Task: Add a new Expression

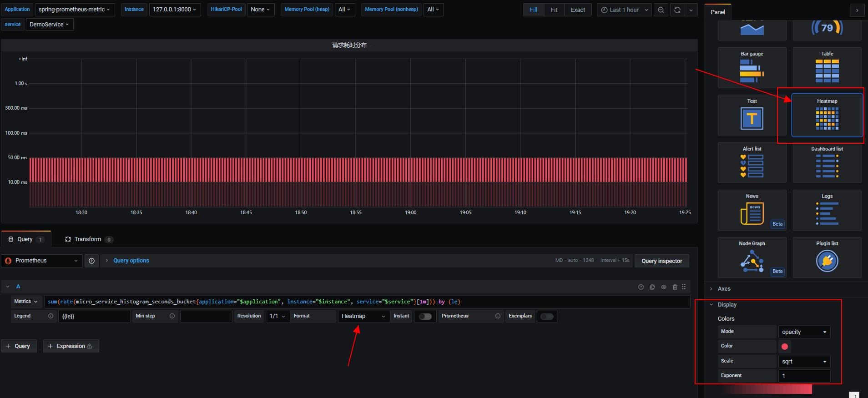Action: (71, 346)
